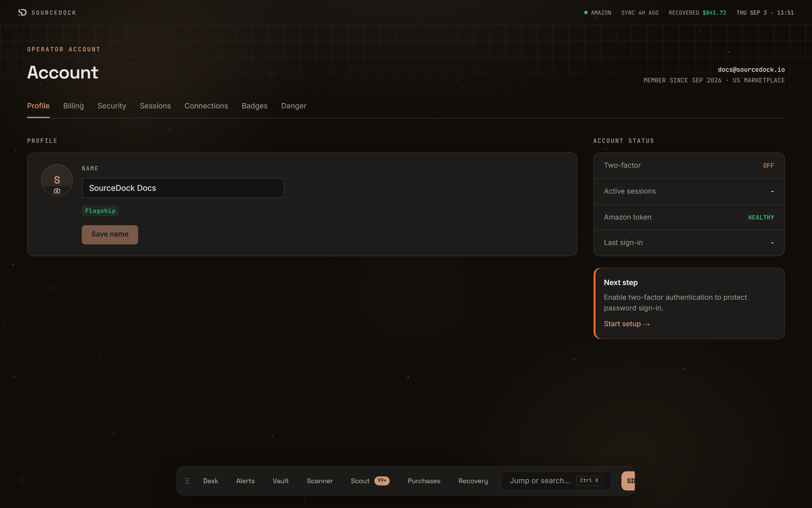812x508 pixels.
Task: Click the Flagship badge tag
Action: click(x=100, y=211)
